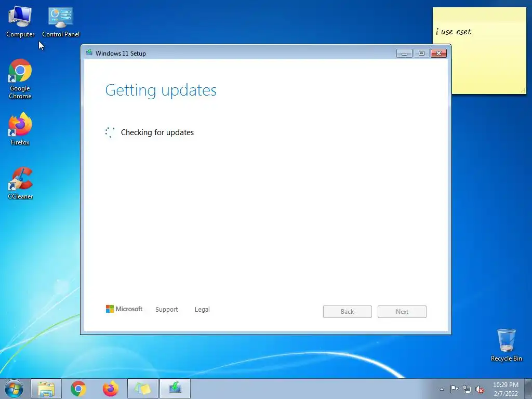The width and height of the screenshot is (532, 399).
Task: Show hidden tray icons arrow
Action: [x=442, y=389]
